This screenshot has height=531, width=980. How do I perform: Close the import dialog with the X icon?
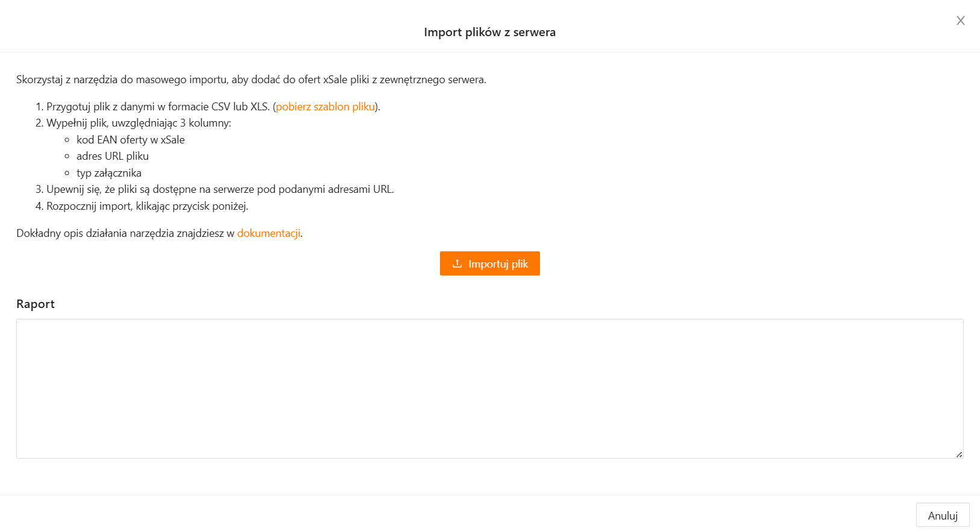click(x=960, y=20)
